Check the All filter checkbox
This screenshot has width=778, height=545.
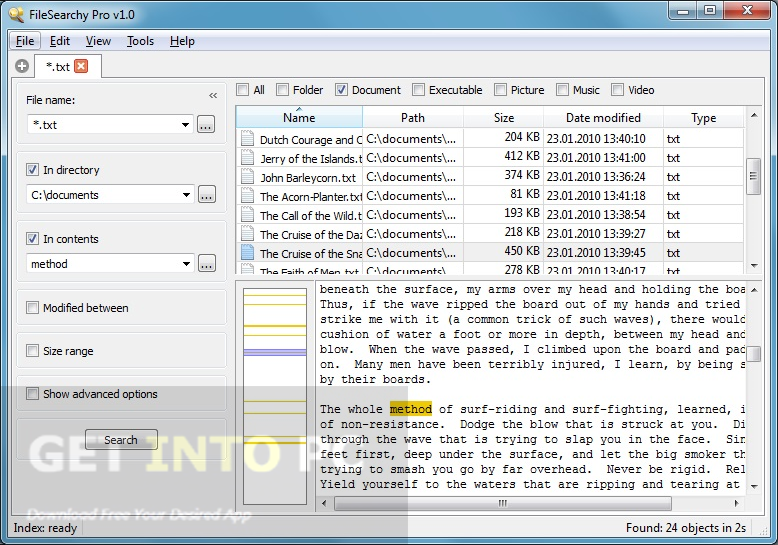pyautogui.click(x=243, y=90)
